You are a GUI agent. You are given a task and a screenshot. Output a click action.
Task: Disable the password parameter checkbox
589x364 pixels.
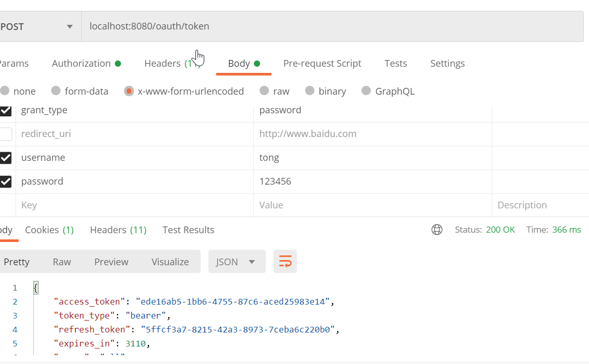tap(6, 181)
